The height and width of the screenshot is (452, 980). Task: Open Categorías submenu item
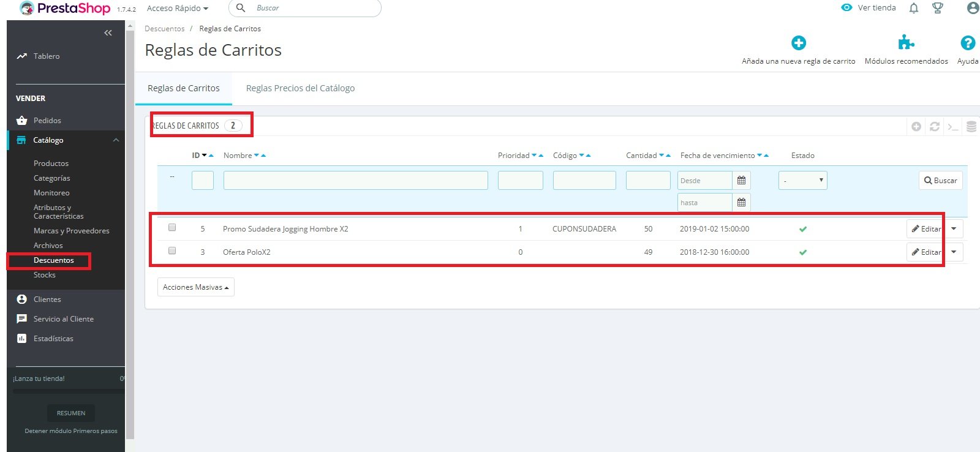pos(51,178)
